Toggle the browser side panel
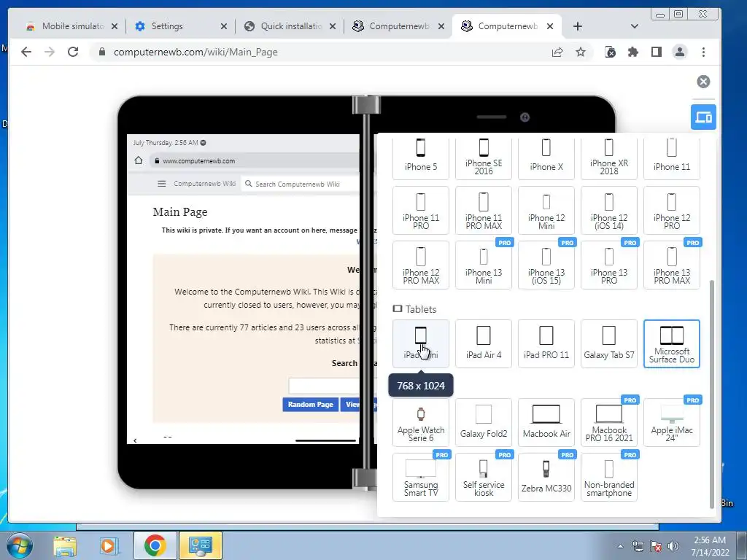This screenshot has height=560, width=747. [x=656, y=52]
